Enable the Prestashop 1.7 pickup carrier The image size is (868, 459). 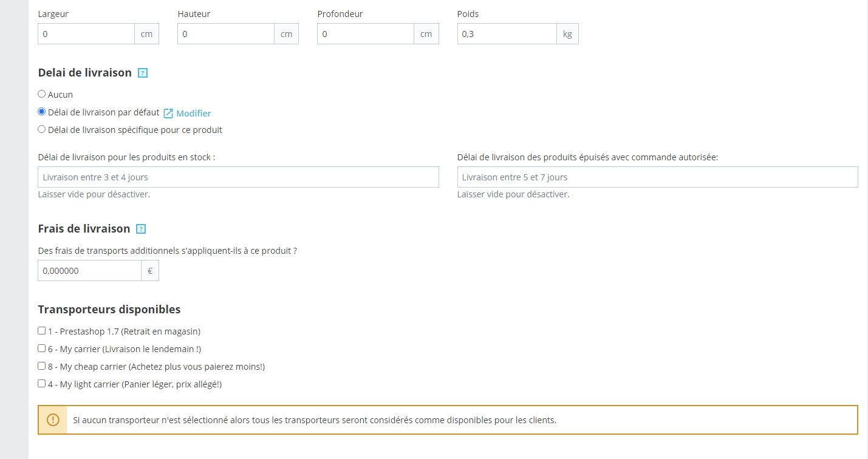pyautogui.click(x=42, y=331)
